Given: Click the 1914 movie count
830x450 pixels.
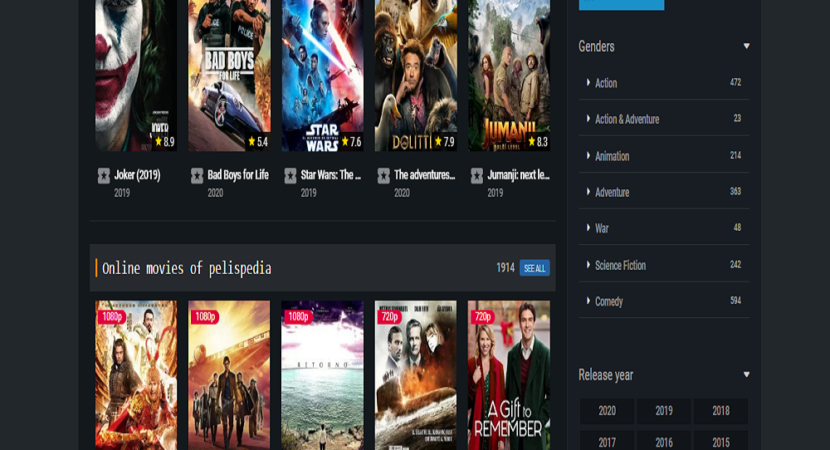Looking at the screenshot, I should pyautogui.click(x=506, y=268).
